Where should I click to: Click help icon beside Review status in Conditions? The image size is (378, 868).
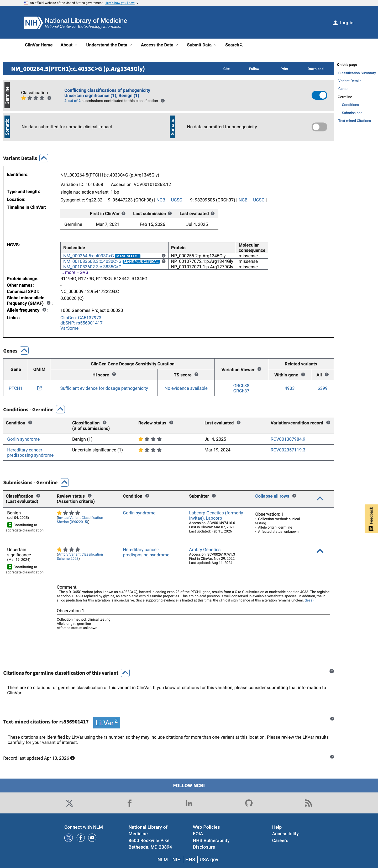171,423
